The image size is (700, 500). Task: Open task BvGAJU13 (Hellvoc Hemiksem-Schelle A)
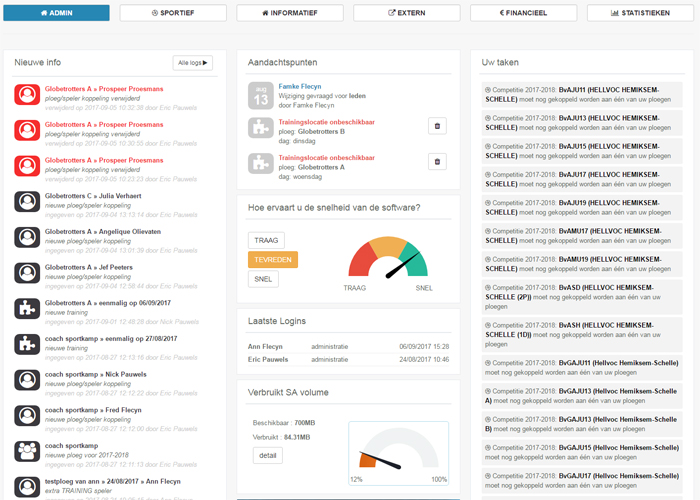coord(582,396)
